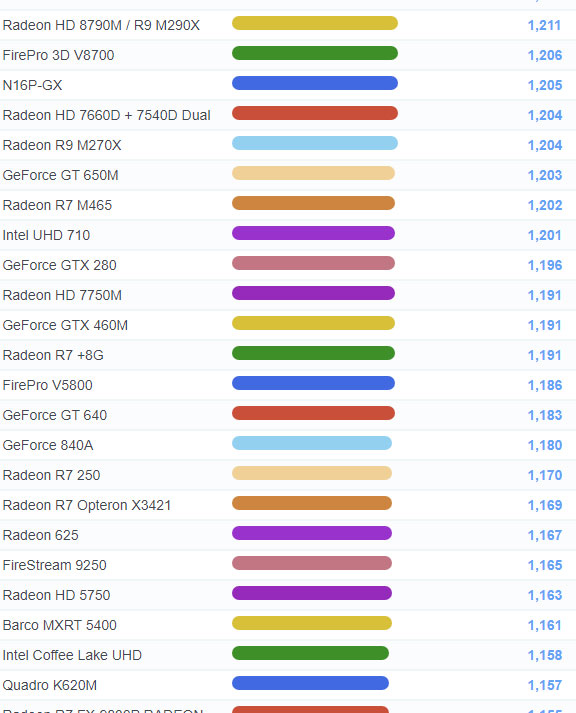Select the GeForce GTX 280 name
Image resolution: width=576 pixels, height=713 pixels.
coord(60,265)
